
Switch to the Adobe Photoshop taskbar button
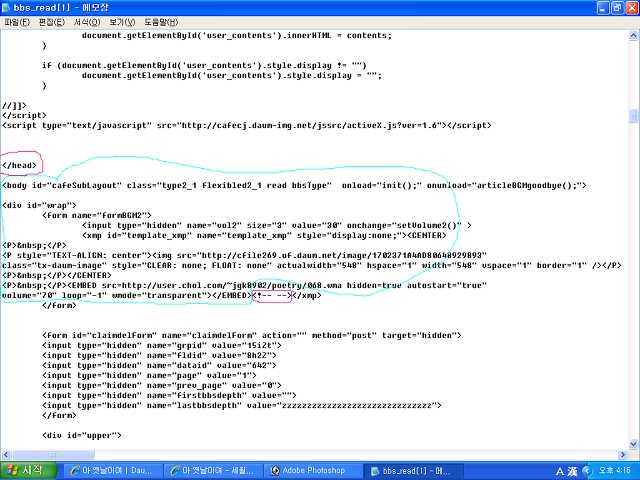[x=314, y=471]
